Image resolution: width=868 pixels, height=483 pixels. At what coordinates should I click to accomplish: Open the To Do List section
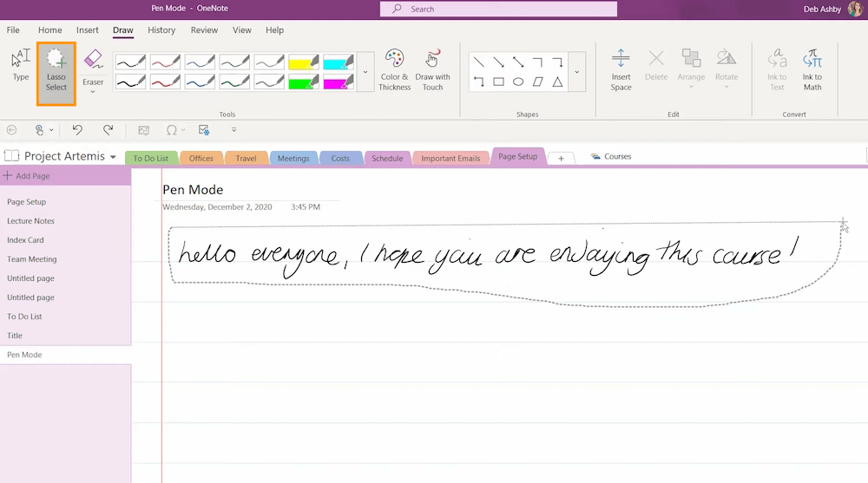click(x=150, y=158)
